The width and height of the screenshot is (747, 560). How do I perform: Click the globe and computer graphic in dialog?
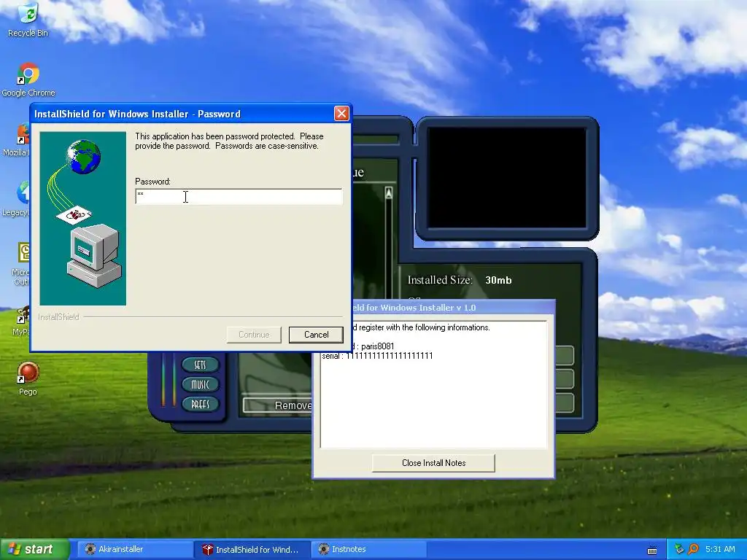coord(83,219)
